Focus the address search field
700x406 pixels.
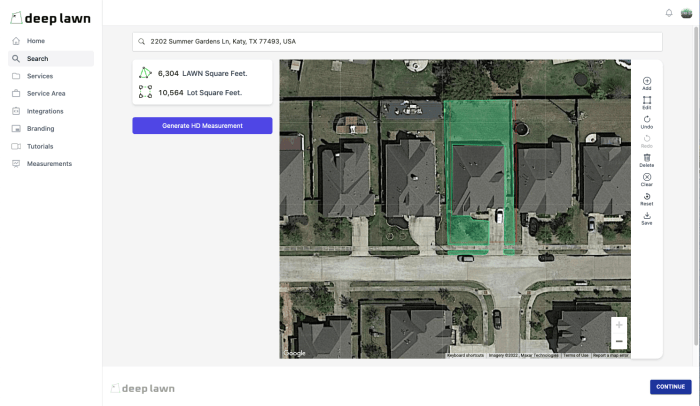397,42
